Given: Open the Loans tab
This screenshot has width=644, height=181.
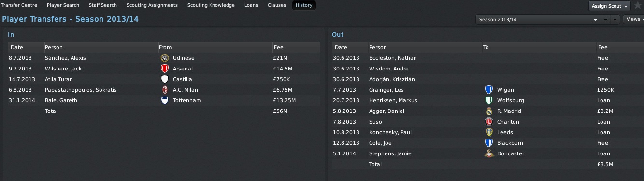Looking at the screenshot, I should [x=251, y=5].
